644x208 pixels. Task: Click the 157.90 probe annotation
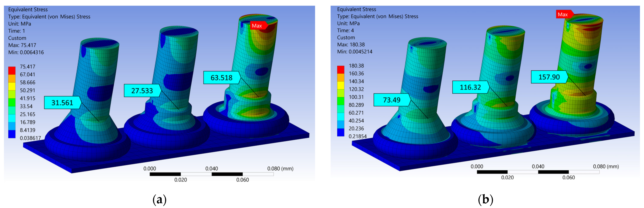click(549, 77)
